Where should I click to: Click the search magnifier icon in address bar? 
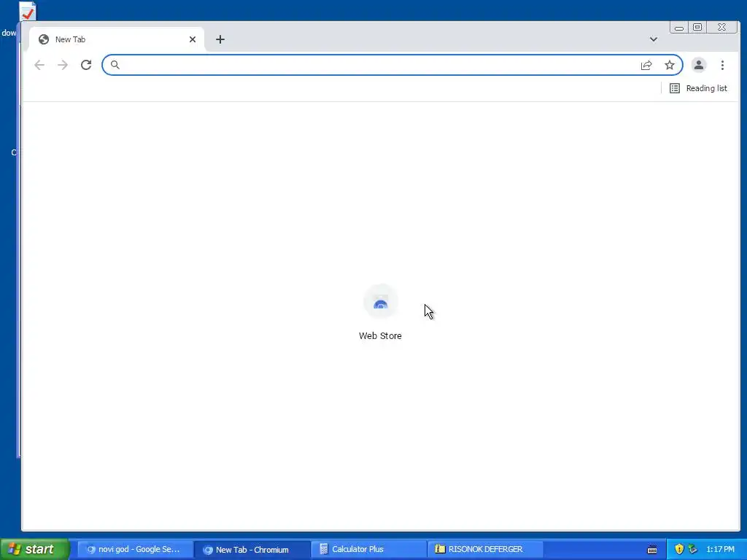(115, 65)
